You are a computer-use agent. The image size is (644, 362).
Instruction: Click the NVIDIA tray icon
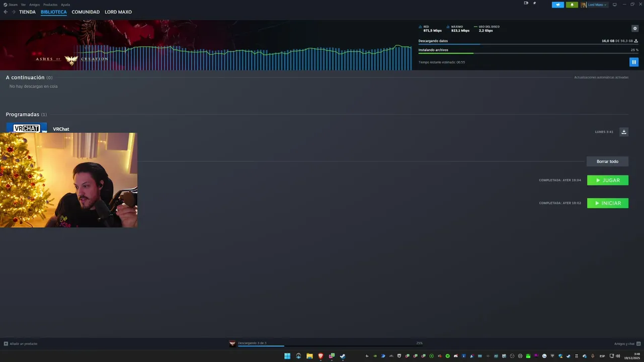pos(375,356)
